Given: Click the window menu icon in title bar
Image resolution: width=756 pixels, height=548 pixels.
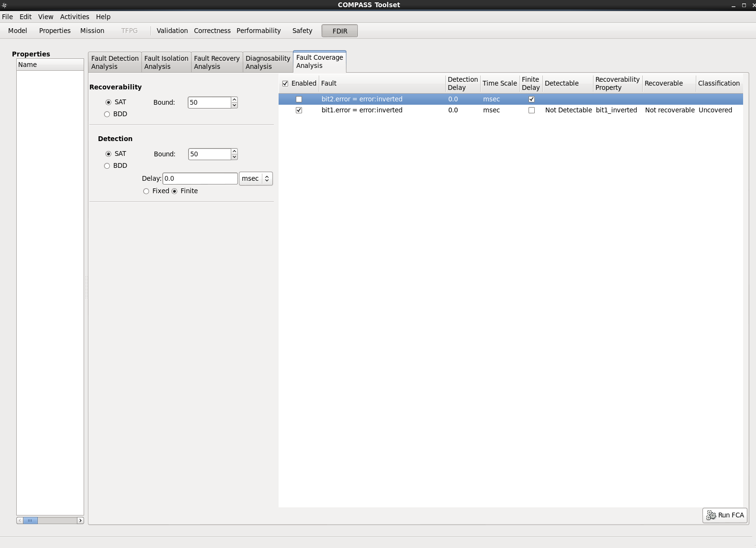Looking at the screenshot, I should pos(4,5).
